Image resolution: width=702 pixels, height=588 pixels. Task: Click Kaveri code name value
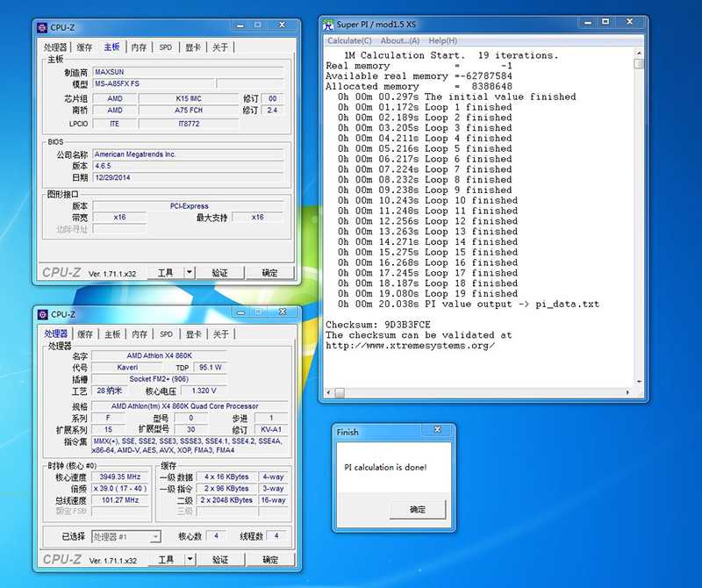point(127,367)
